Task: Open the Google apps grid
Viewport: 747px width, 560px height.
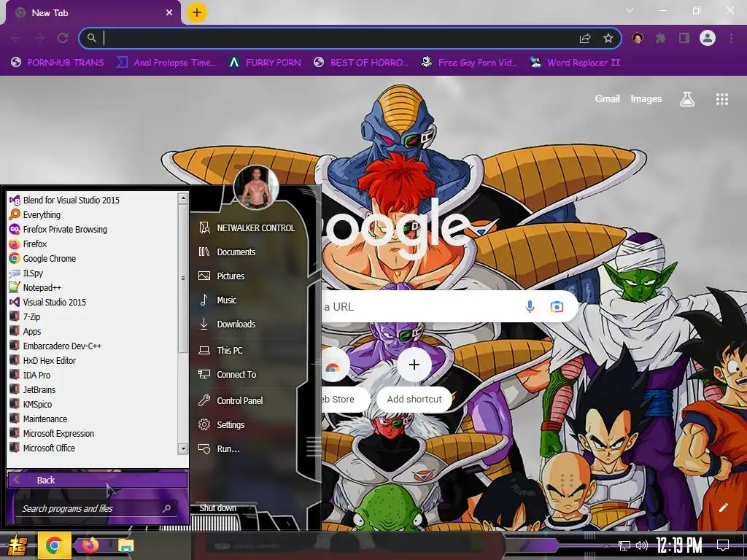Action: coord(722,99)
